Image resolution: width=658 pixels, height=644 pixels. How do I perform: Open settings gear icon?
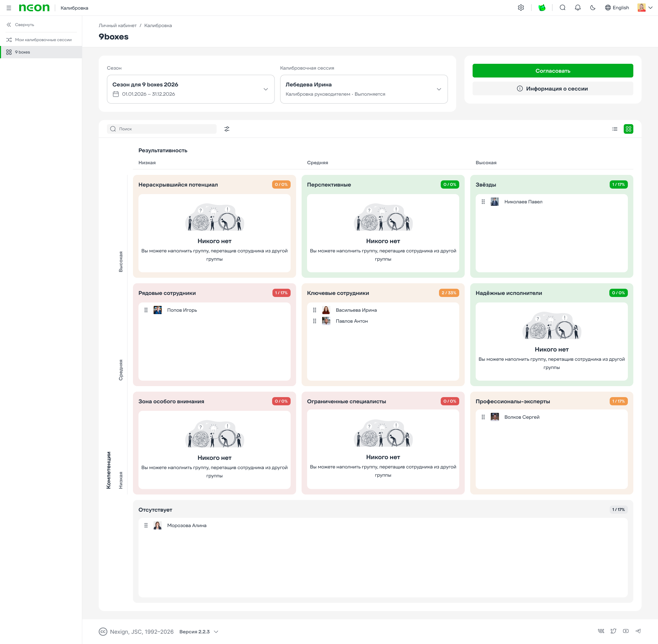tap(521, 8)
